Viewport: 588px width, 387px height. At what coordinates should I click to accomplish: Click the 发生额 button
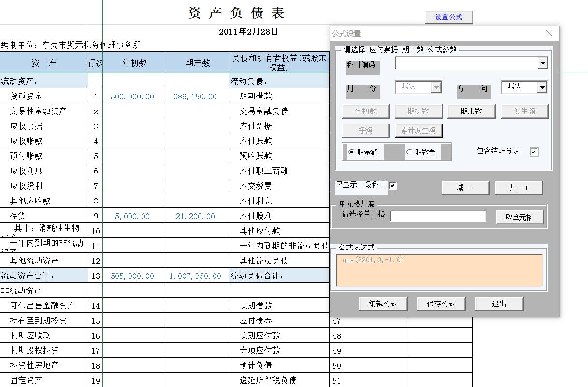click(x=525, y=111)
